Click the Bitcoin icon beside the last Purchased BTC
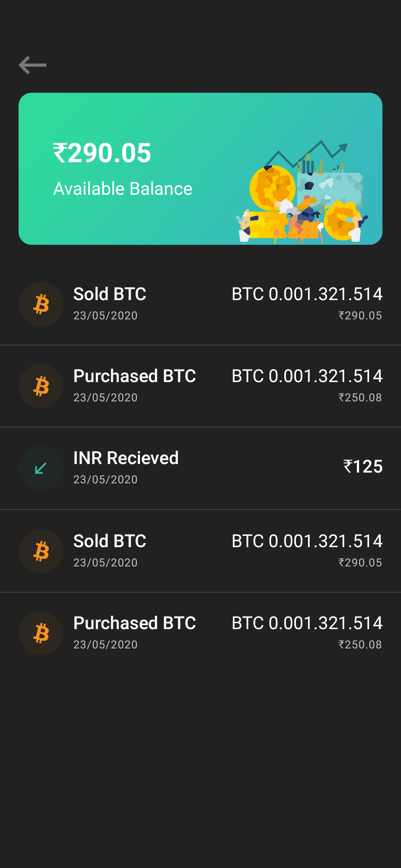The image size is (401, 868). coord(41,634)
